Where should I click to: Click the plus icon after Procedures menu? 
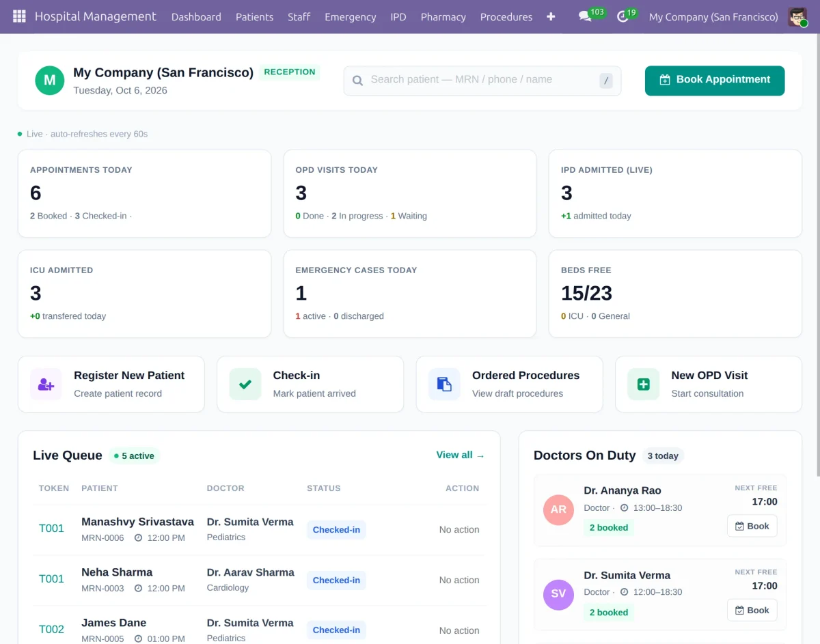551,16
